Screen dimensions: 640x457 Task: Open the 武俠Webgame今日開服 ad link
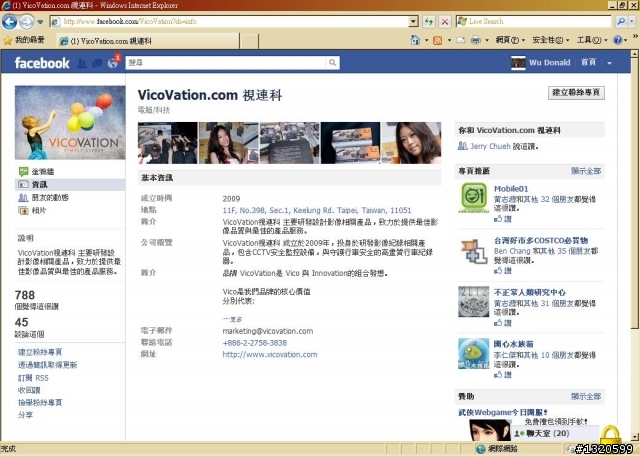(x=503, y=413)
